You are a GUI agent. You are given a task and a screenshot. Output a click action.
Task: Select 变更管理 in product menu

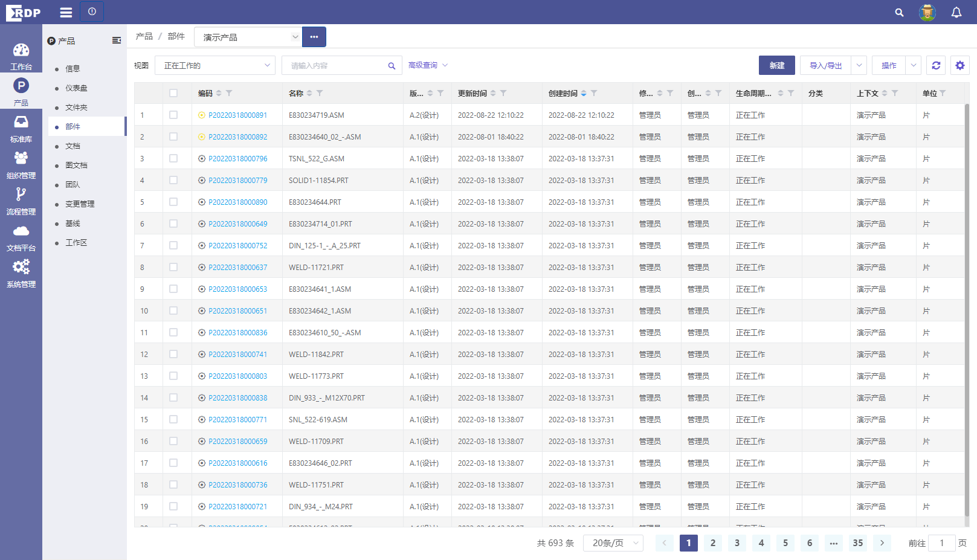pyautogui.click(x=80, y=204)
